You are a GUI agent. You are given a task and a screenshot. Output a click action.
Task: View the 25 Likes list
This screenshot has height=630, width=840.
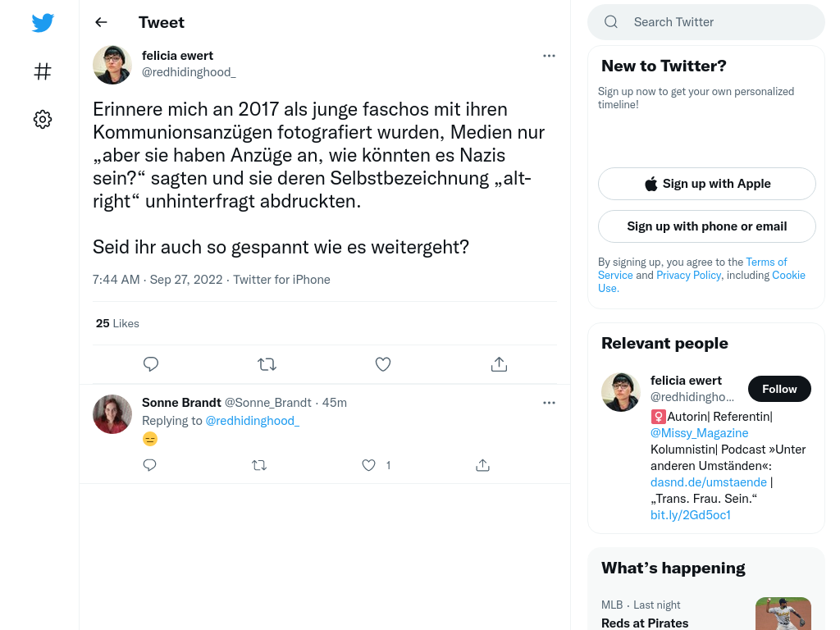[x=117, y=323]
